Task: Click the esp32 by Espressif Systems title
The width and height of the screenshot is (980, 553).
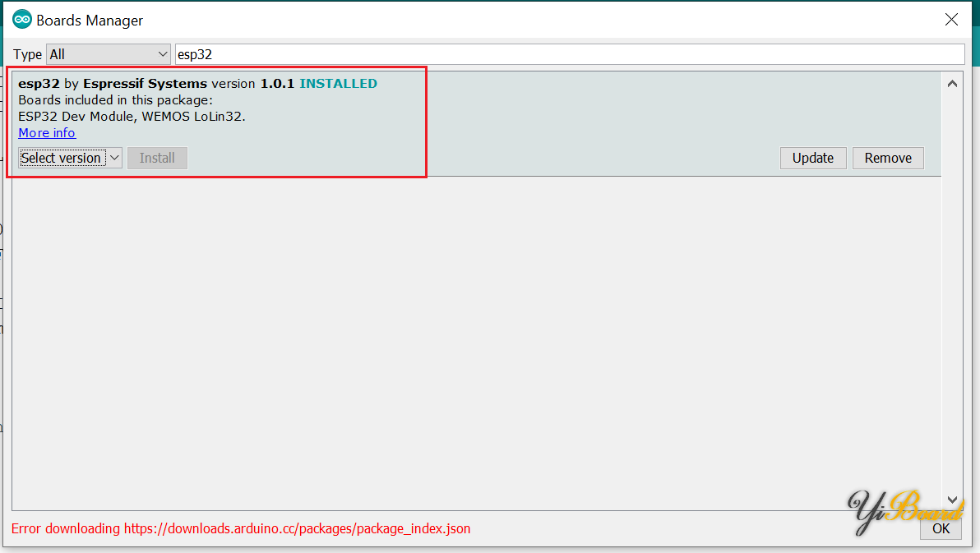Action: point(113,84)
